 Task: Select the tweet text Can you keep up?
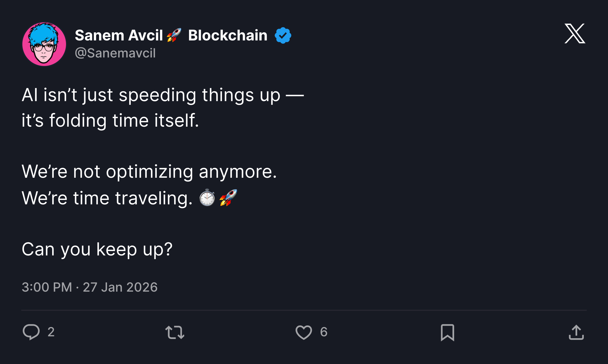tap(97, 250)
